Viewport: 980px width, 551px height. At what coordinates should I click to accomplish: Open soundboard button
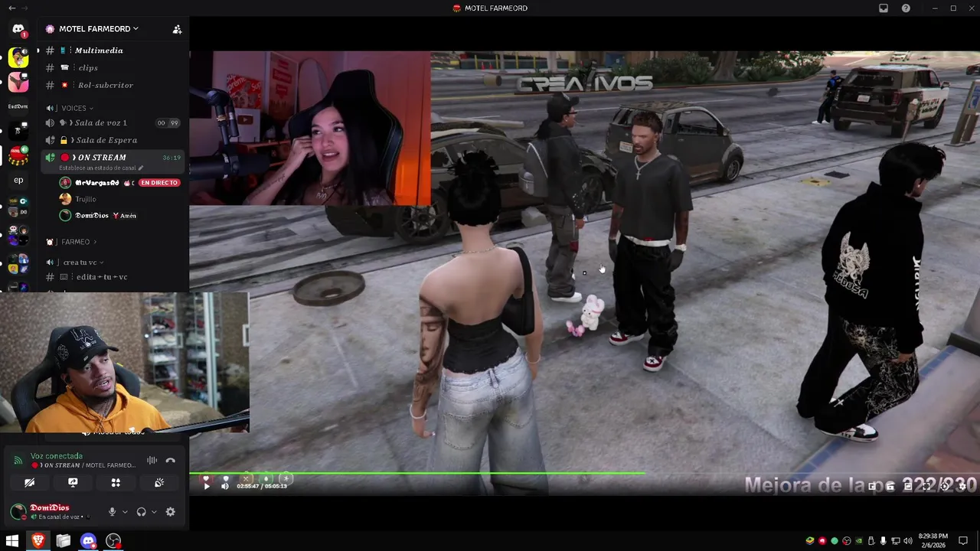(159, 483)
